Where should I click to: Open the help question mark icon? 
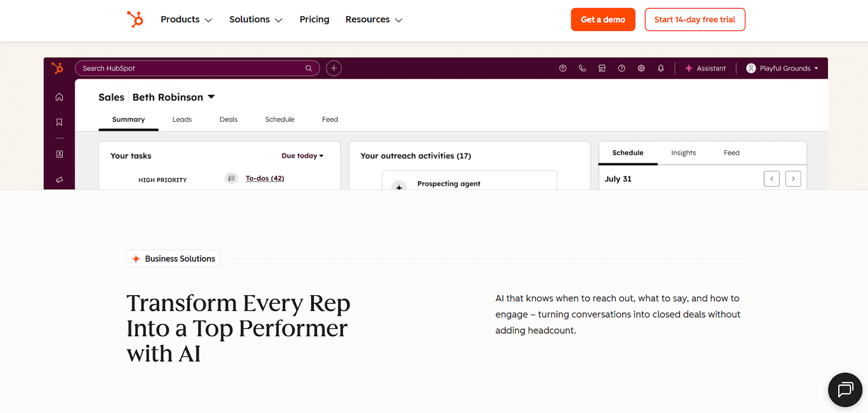click(622, 68)
